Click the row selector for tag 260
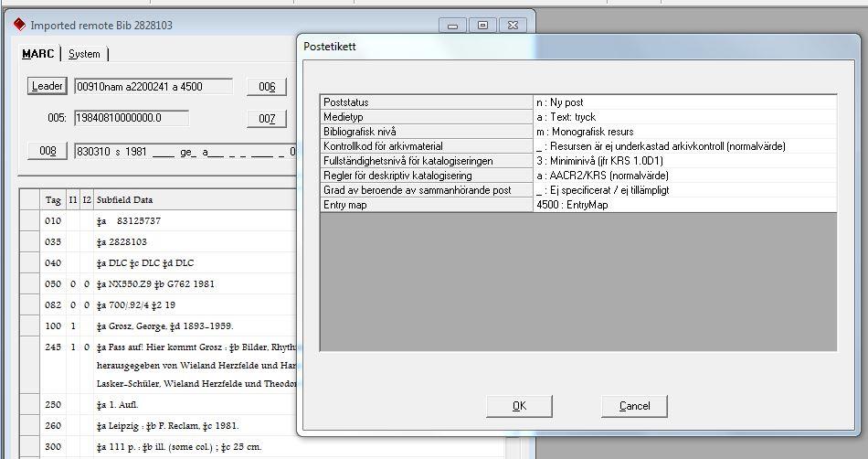The width and height of the screenshot is (868, 459). click(30, 426)
